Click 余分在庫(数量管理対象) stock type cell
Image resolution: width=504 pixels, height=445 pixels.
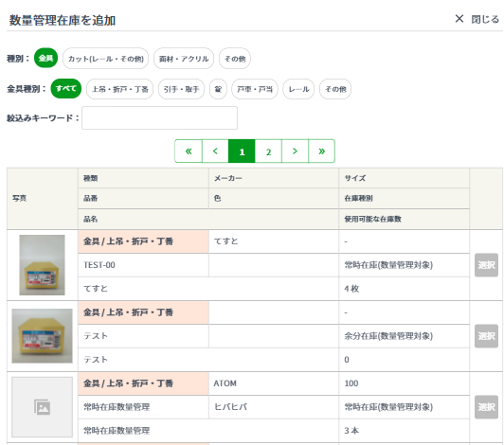click(404, 336)
